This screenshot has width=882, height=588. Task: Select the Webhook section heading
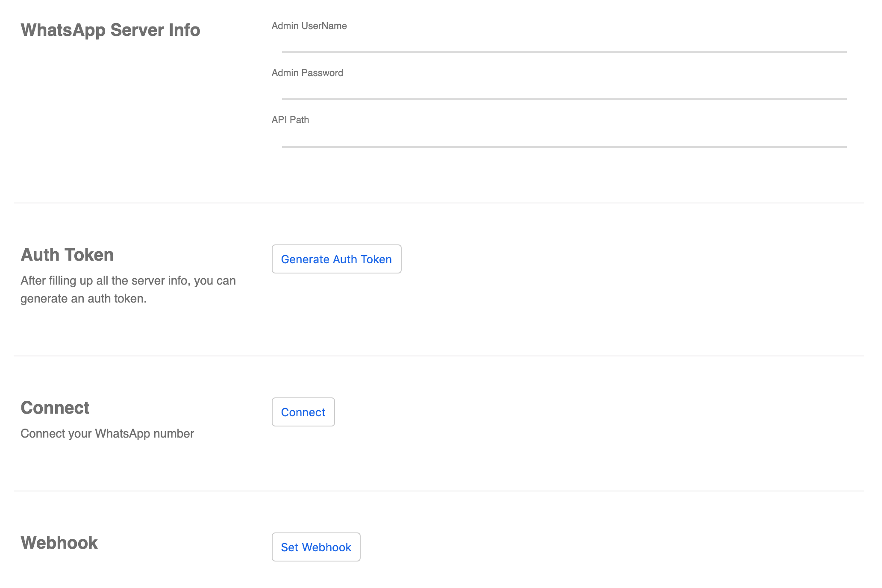[59, 543]
